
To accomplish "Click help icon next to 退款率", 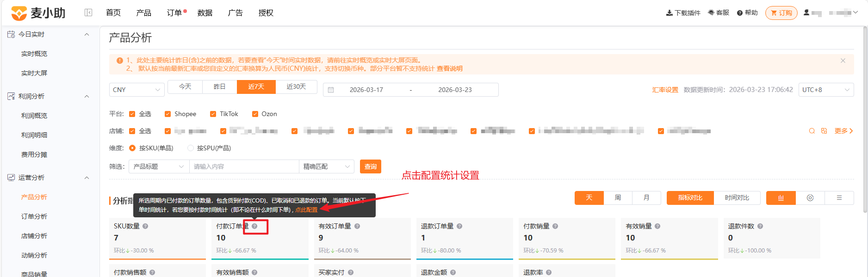I will pyautogui.click(x=549, y=272).
